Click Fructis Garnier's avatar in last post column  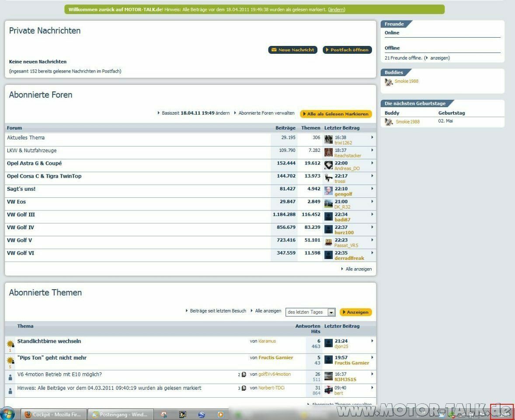point(328,360)
